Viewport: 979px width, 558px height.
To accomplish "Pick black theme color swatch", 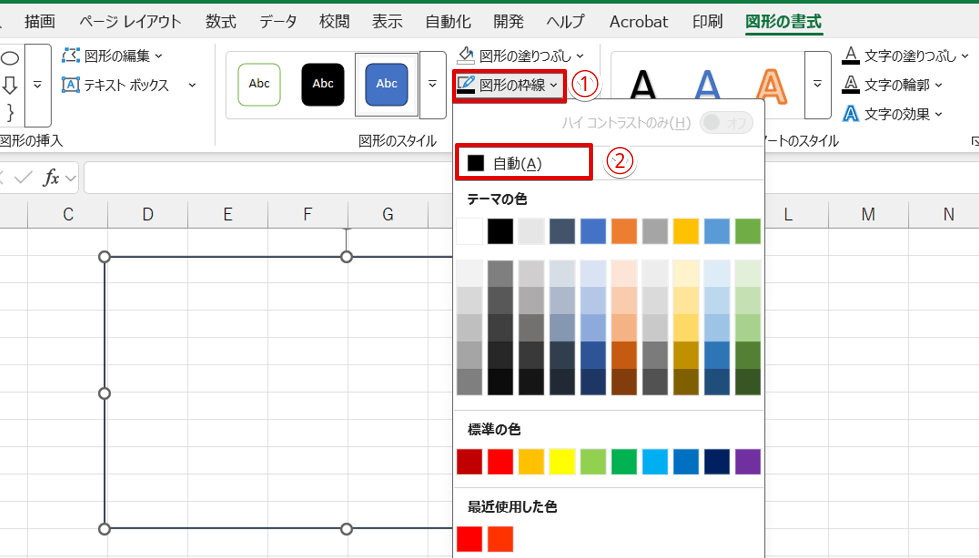I will click(x=500, y=232).
